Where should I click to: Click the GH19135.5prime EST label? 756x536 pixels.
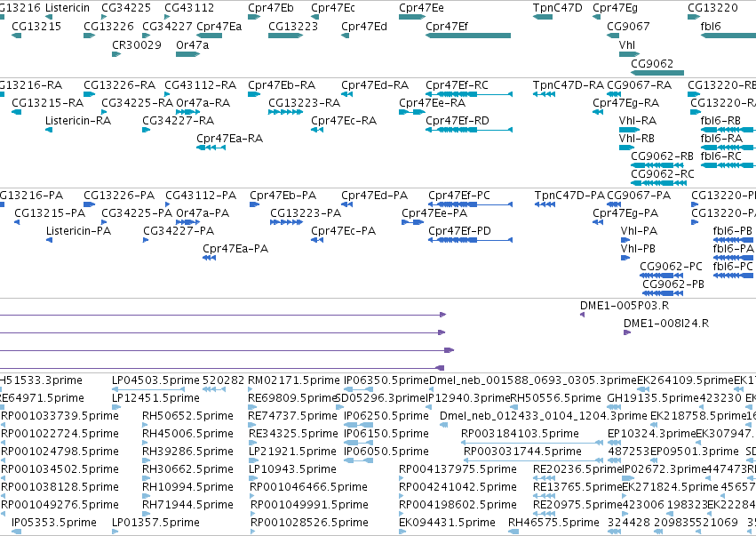click(x=653, y=398)
